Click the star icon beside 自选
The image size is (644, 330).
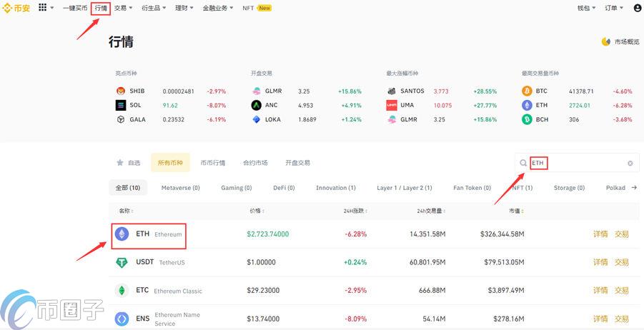tap(120, 163)
